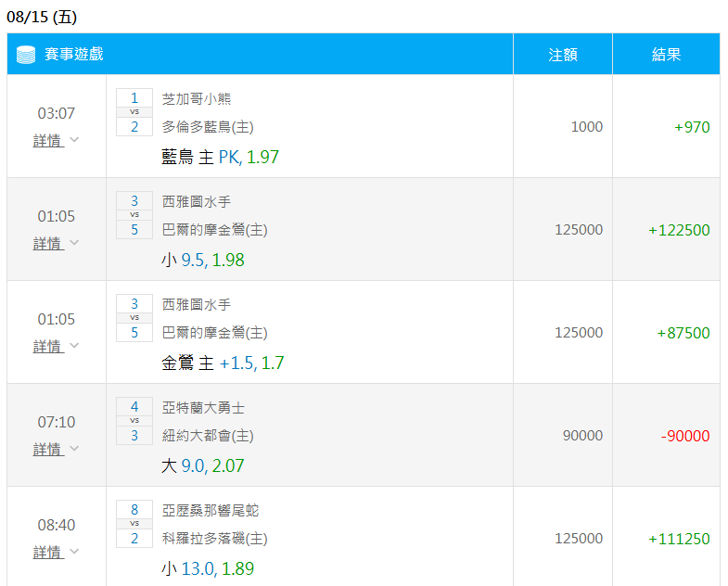Click the +970 result value
Viewport: 728px width, 586px height.
pyautogui.click(x=692, y=127)
